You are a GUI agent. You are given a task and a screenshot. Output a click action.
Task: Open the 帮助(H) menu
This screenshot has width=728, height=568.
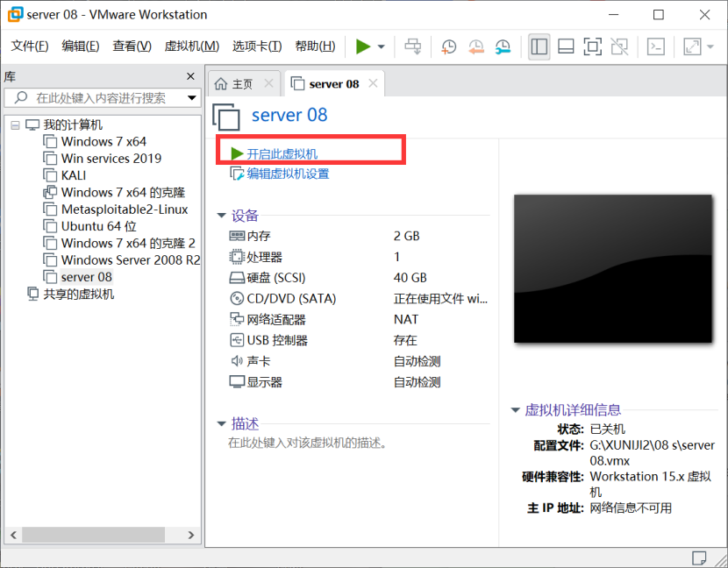point(315,46)
